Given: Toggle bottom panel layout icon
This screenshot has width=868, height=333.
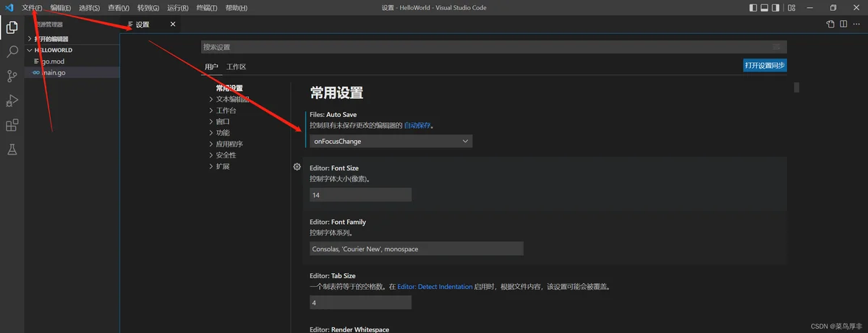Looking at the screenshot, I should click(765, 7).
